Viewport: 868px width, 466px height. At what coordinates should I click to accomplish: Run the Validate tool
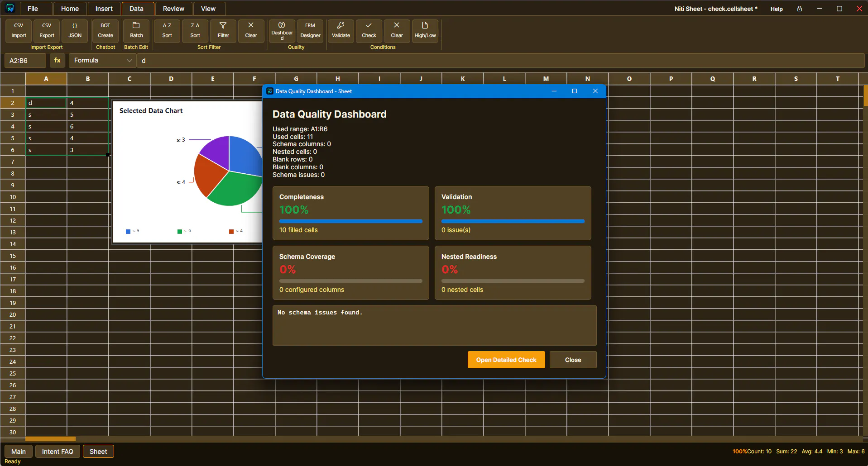pos(341,31)
